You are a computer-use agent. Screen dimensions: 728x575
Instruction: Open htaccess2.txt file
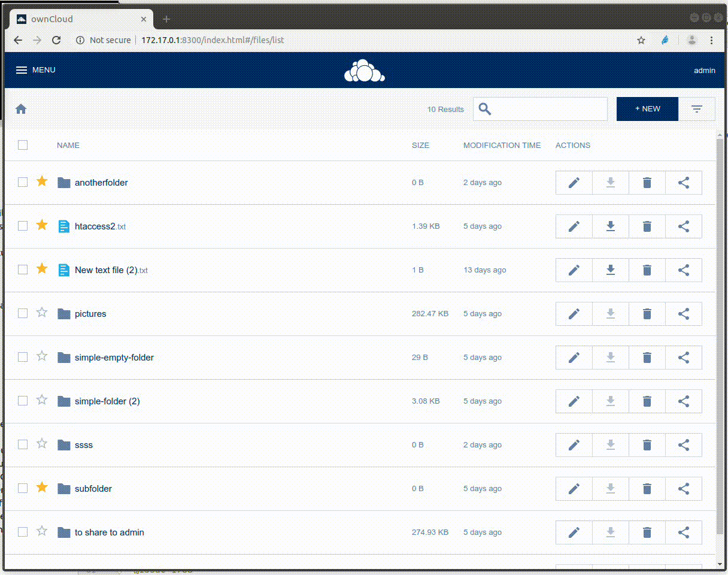click(100, 226)
